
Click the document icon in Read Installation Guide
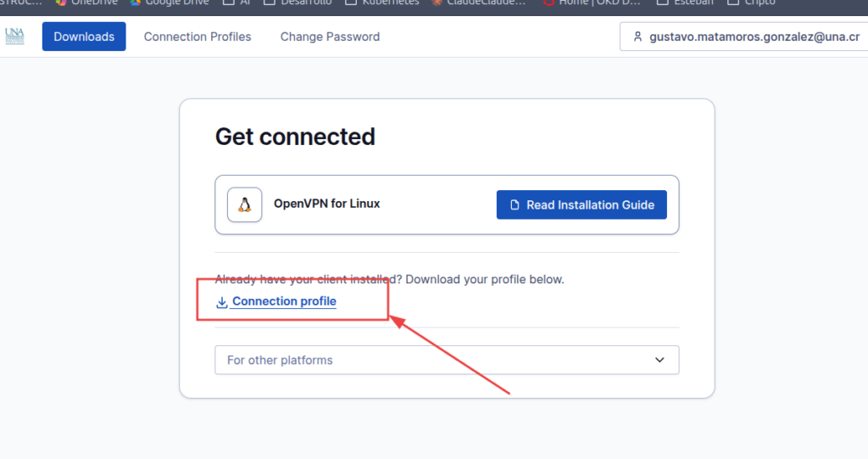point(515,205)
